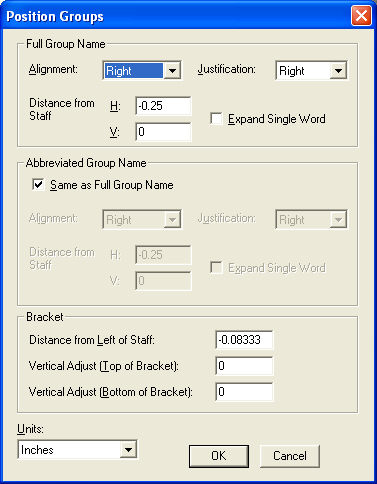
Task: Click the V distance field in Full Group Name
Action: coord(163,132)
